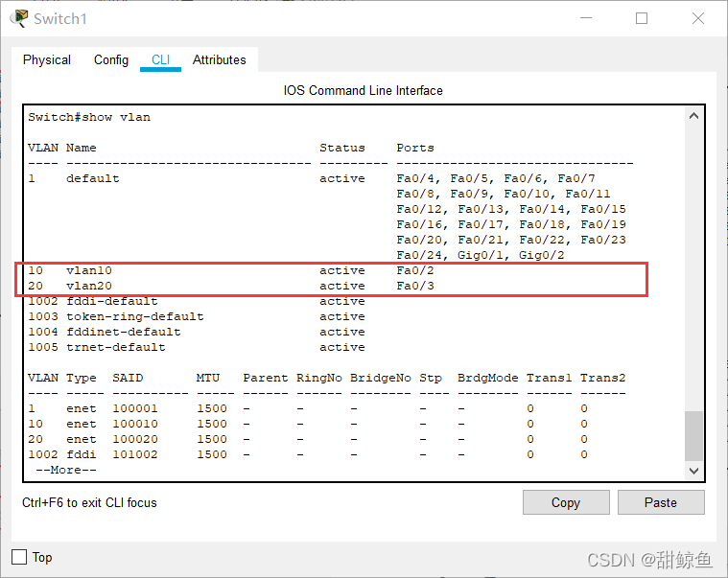Switch to the Config tab
This screenshot has height=578, width=728.
click(x=111, y=59)
